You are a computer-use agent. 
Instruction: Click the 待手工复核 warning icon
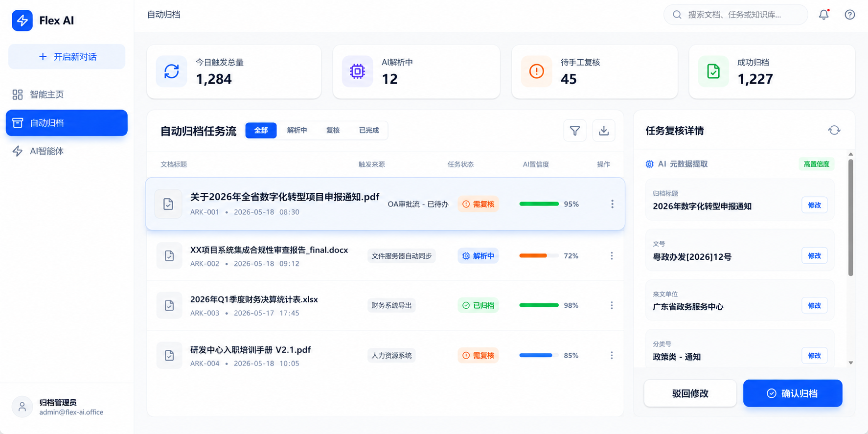tap(536, 71)
